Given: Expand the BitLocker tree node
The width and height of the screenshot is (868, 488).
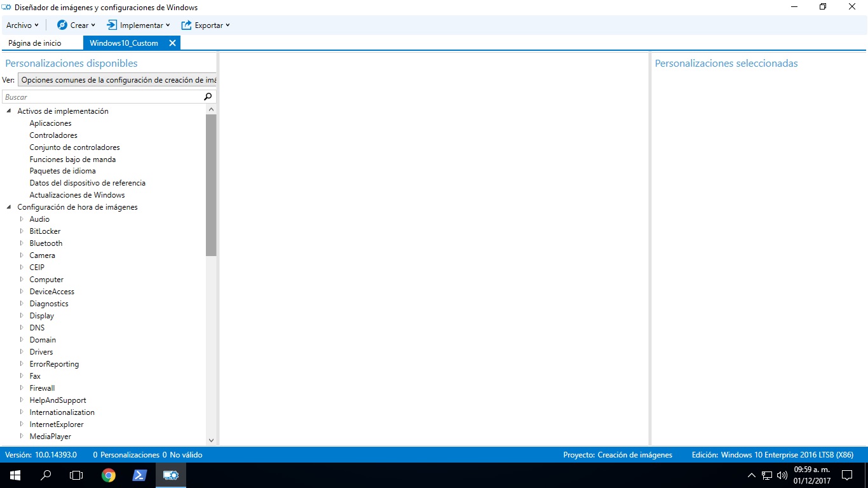Looking at the screenshot, I should (22, 231).
